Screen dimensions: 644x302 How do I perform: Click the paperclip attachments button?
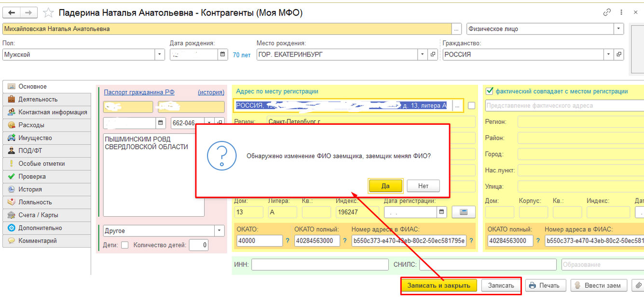(638, 285)
